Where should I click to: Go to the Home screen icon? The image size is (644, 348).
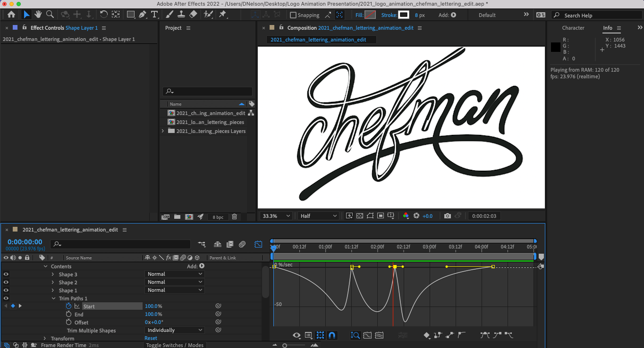(11, 15)
